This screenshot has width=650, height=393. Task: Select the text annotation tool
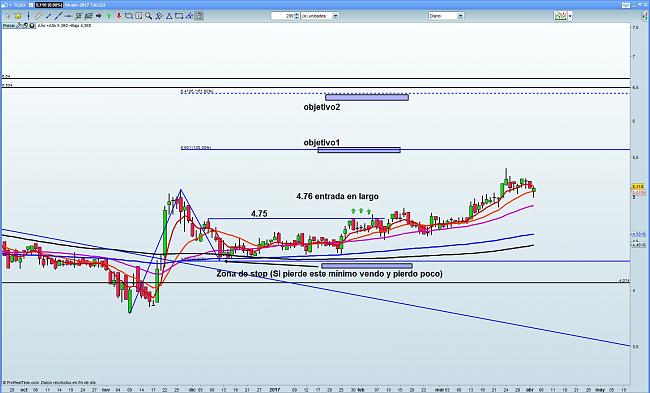(138, 16)
